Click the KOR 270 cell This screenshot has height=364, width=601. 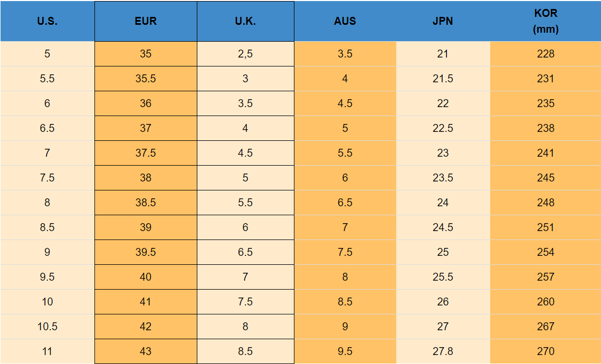[x=546, y=351]
